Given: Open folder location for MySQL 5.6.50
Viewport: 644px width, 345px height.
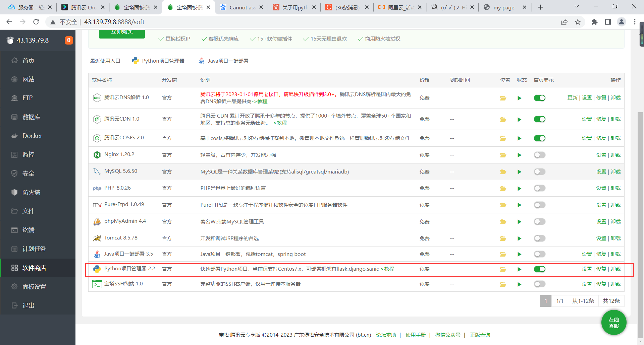Looking at the screenshot, I should click(x=503, y=172).
